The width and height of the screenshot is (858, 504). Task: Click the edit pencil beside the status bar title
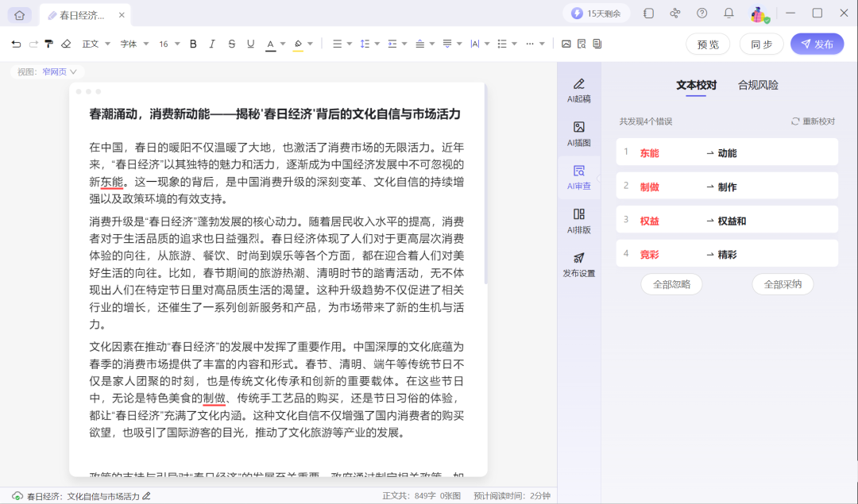[x=147, y=496]
